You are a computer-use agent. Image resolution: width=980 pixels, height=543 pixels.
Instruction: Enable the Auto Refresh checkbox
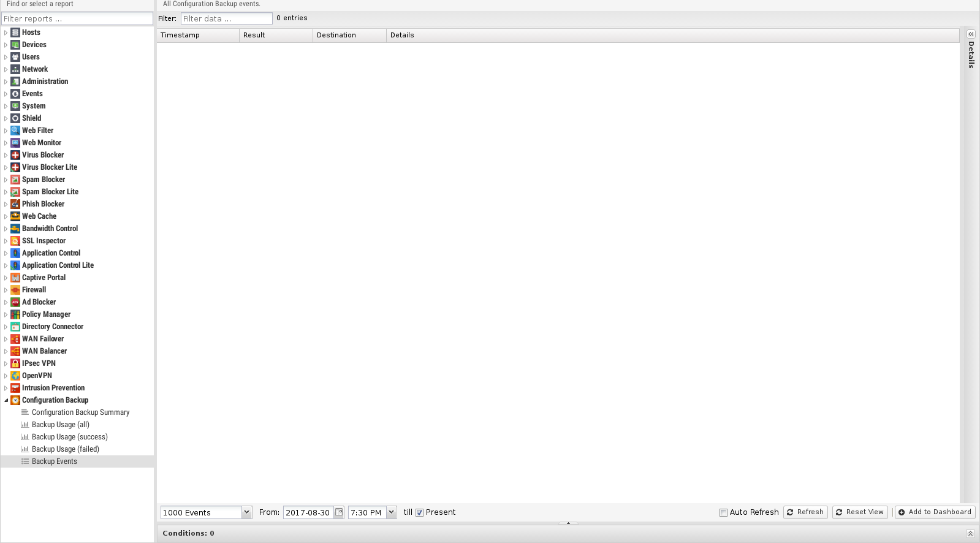pos(723,513)
